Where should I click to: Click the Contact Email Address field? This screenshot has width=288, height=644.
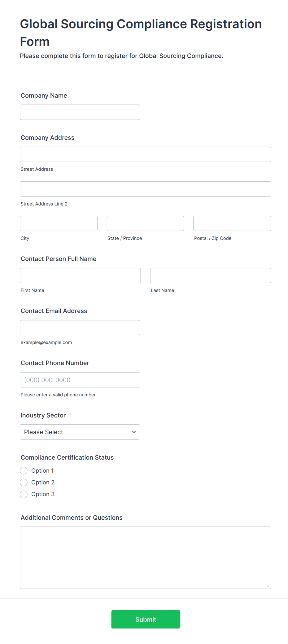(80, 328)
